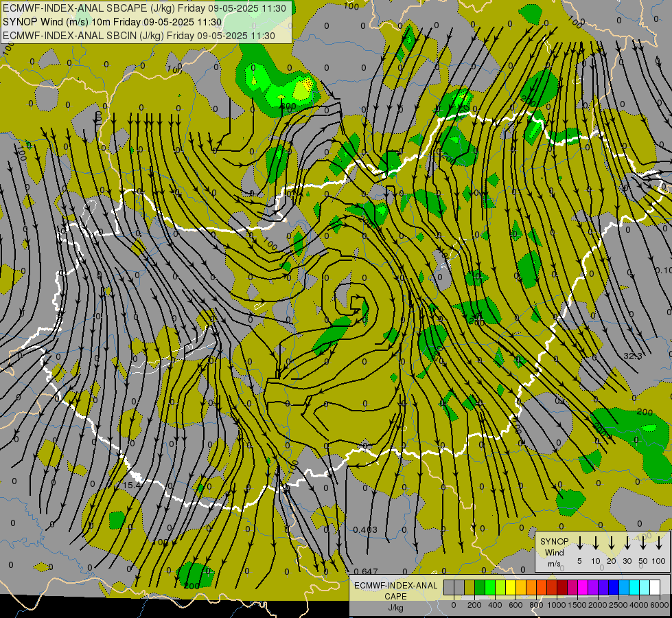Pick the amber swatch after 600
This screenshot has width=672, height=618.
(521, 587)
